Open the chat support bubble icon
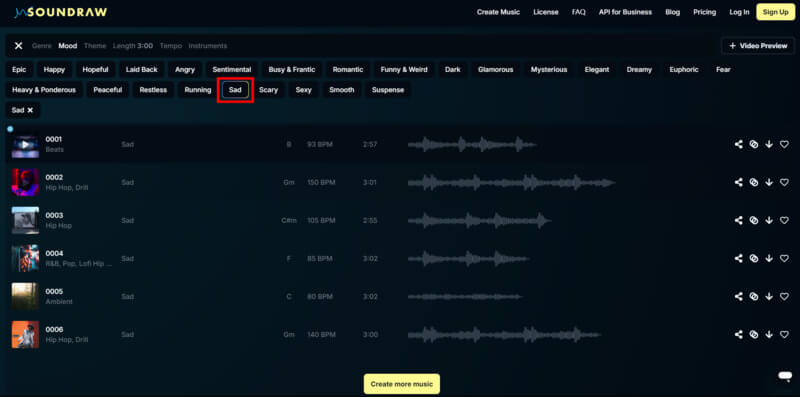Image resolution: width=800 pixels, height=397 pixels. (784, 376)
